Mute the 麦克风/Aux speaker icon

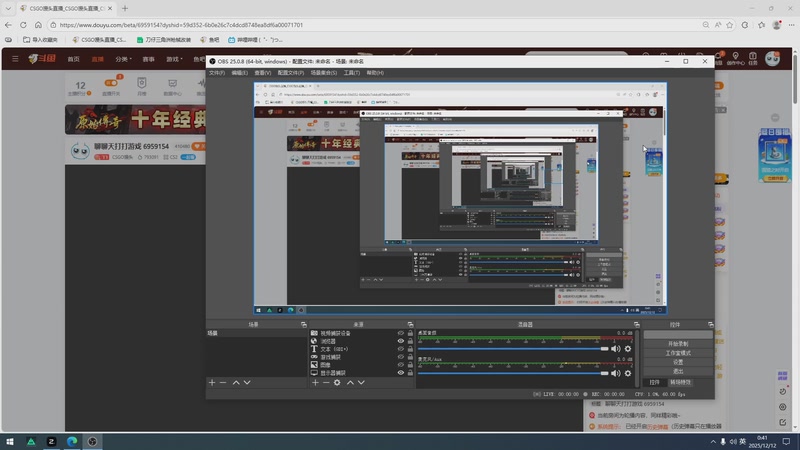(x=616, y=373)
